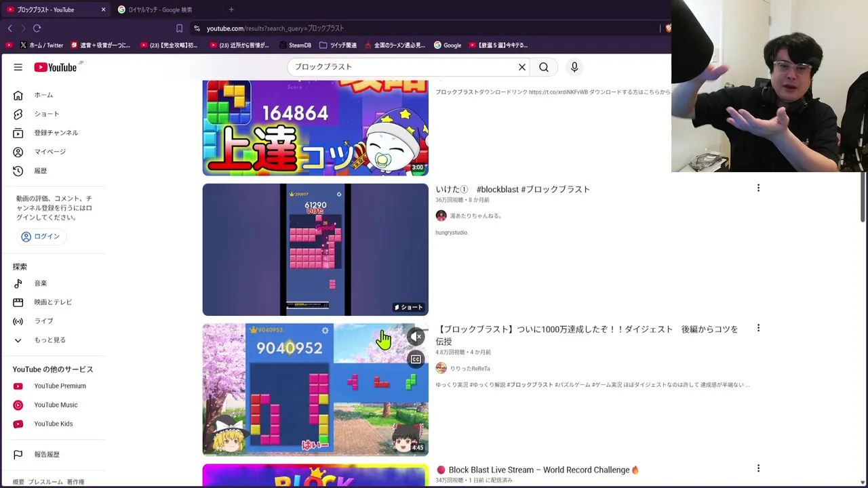Open the 上達コツ 164864 video thumbnail

pyautogui.click(x=315, y=128)
